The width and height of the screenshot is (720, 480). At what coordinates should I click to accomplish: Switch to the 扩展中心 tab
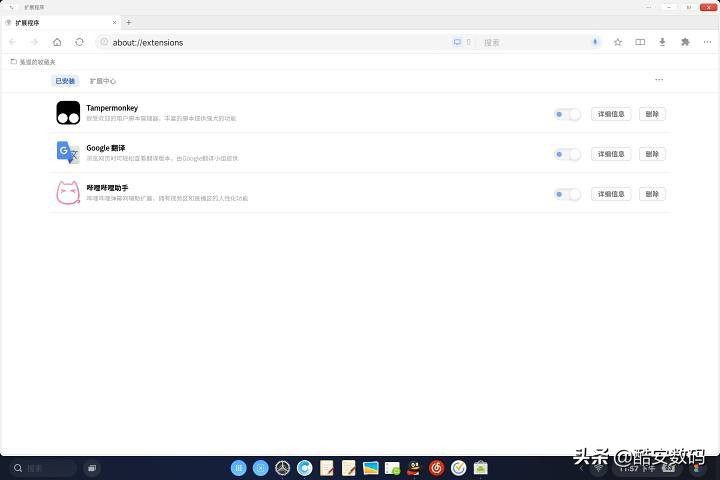click(103, 81)
